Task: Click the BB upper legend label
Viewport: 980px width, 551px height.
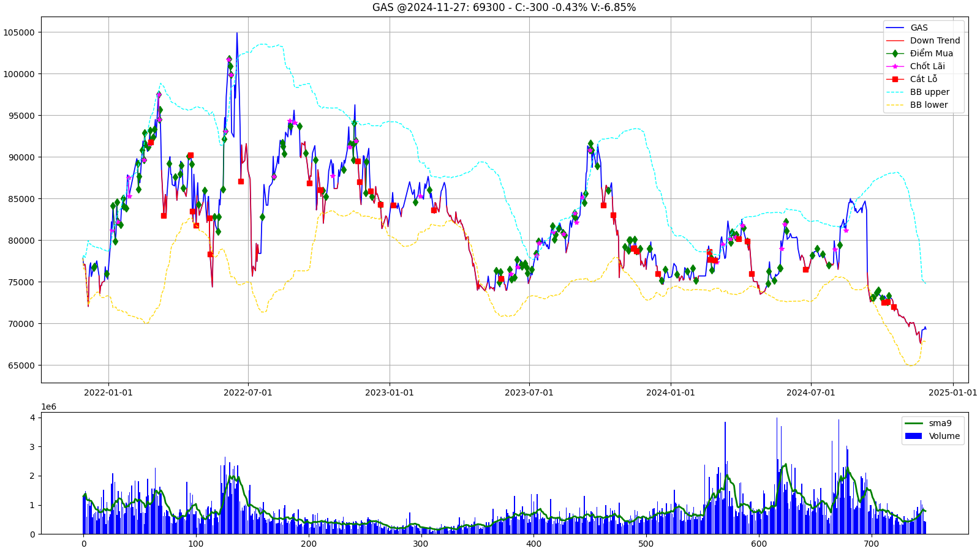Action: pos(930,92)
